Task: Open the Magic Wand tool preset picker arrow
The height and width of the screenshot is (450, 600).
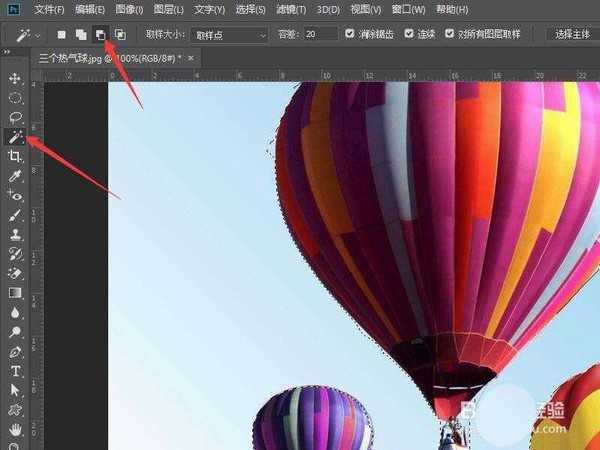Action: coord(38,34)
